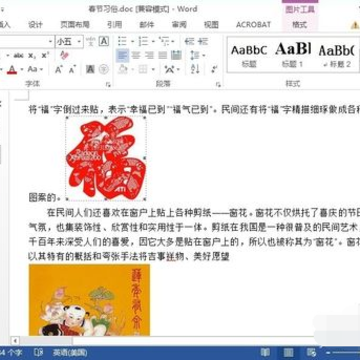This screenshot has width=360, height=360.
Task: Click the zoom out minus button
Action: point(328,352)
